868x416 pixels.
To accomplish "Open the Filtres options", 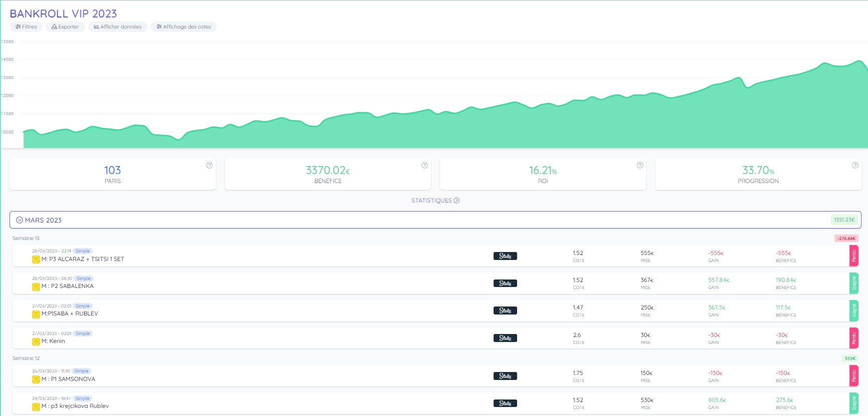I will [26, 27].
